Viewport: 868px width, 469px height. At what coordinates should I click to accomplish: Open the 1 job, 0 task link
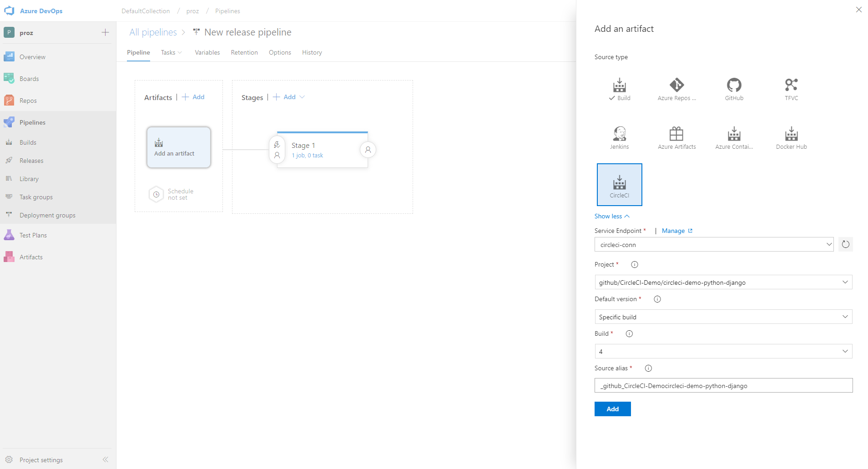[x=307, y=156]
